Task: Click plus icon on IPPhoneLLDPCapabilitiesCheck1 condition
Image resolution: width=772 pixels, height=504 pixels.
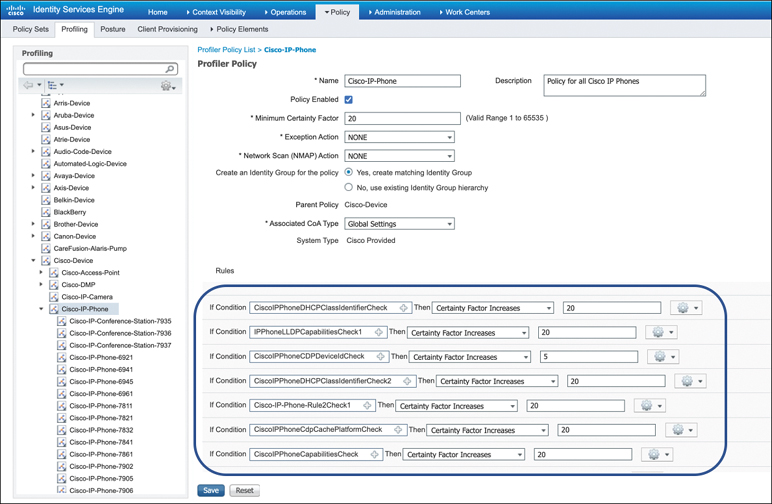Action: click(x=379, y=332)
